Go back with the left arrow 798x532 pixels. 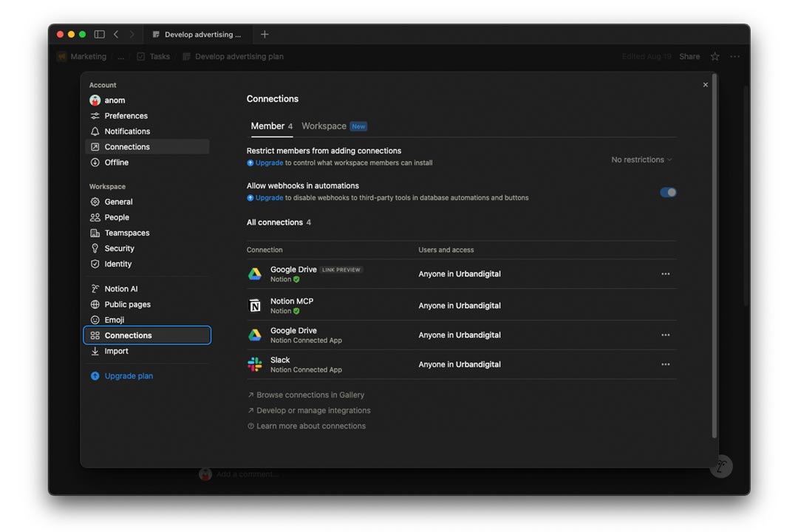116,34
